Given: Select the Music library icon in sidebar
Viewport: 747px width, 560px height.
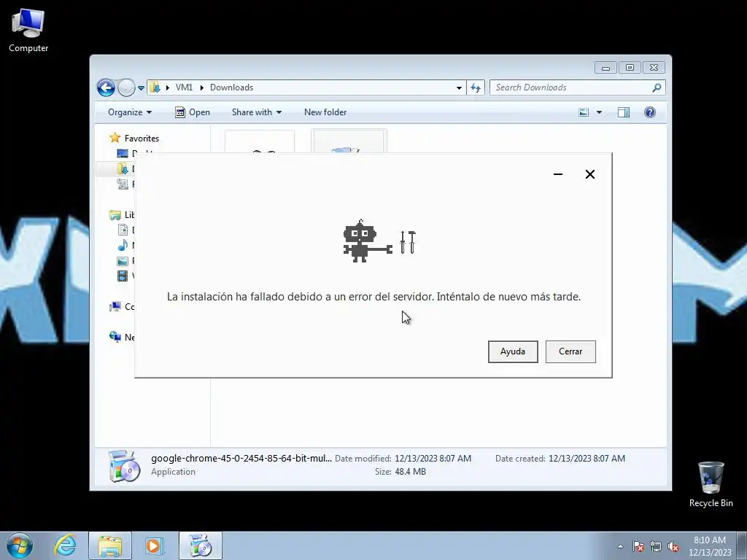Looking at the screenshot, I should (123, 245).
